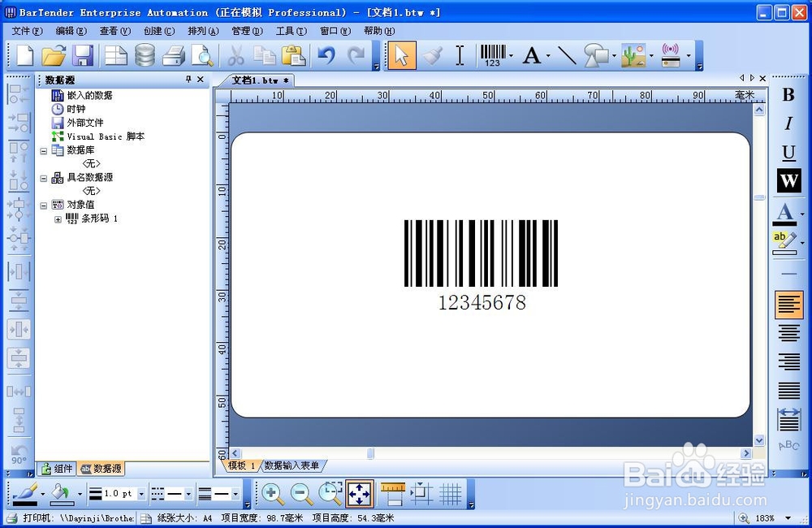Select the RFID encoder tool
Viewport: 812px width, 528px height.
671,55
